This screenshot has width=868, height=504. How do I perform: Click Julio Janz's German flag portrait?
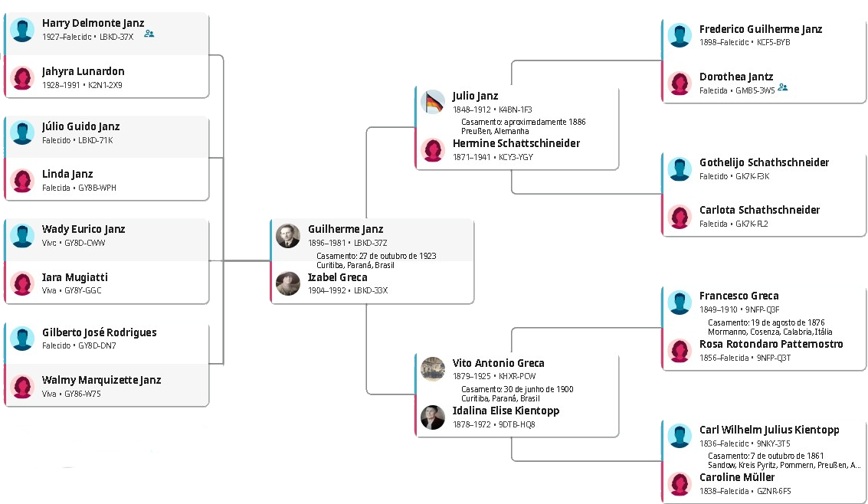[433, 102]
